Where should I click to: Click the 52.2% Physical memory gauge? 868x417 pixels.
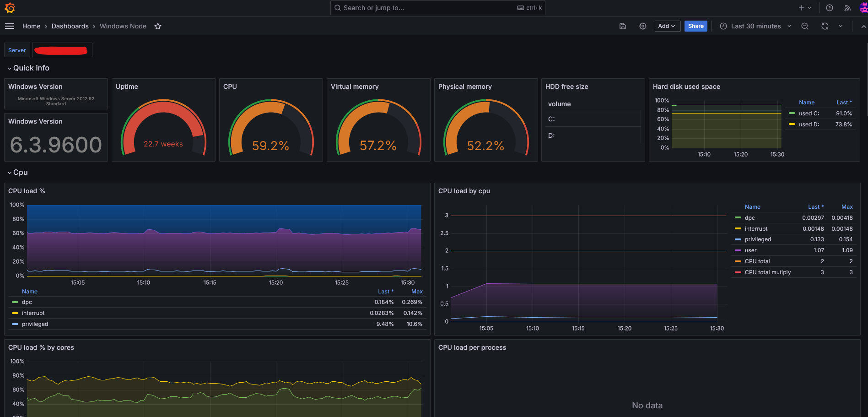(x=486, y=128)
